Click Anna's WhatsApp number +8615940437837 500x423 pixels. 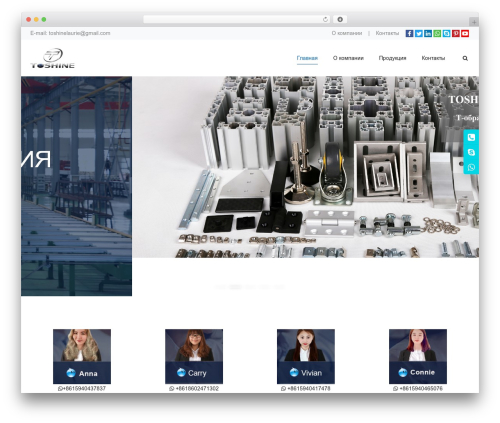(x=82, y=389)
